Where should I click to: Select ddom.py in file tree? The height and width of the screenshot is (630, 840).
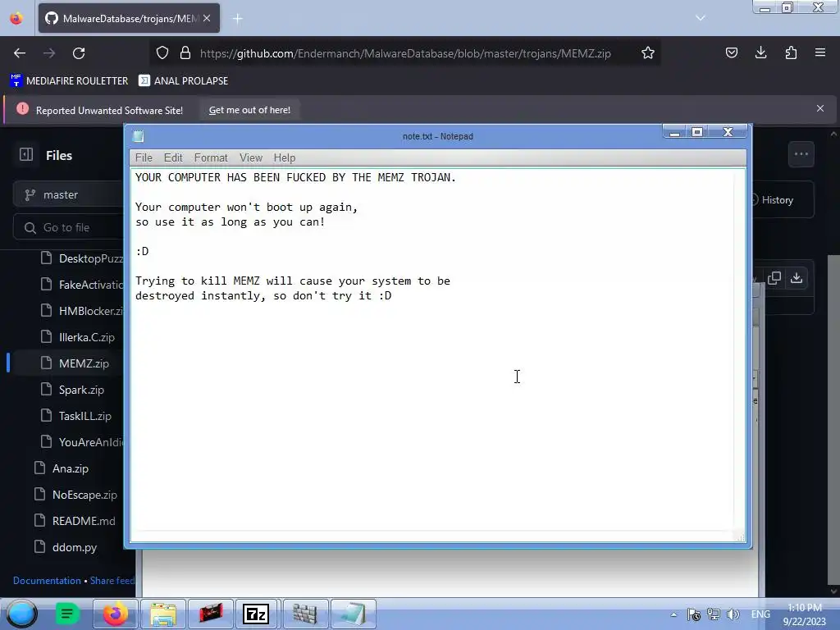pos(66,547)
